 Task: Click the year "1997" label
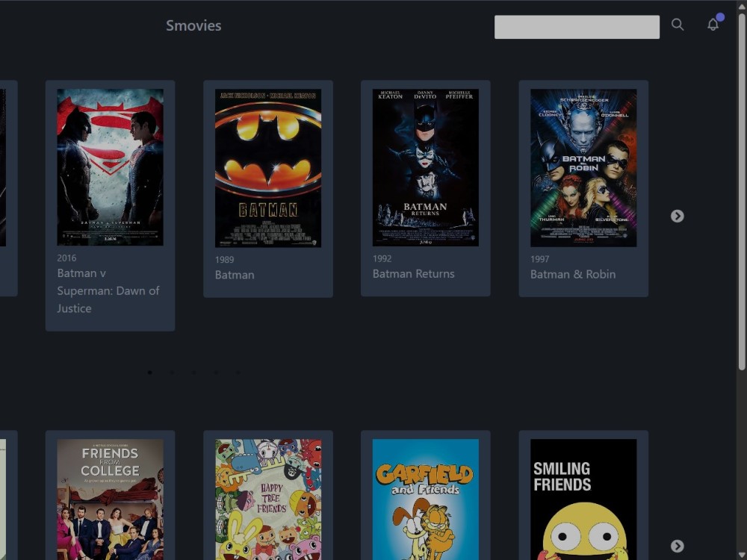(x=540, y=259)
